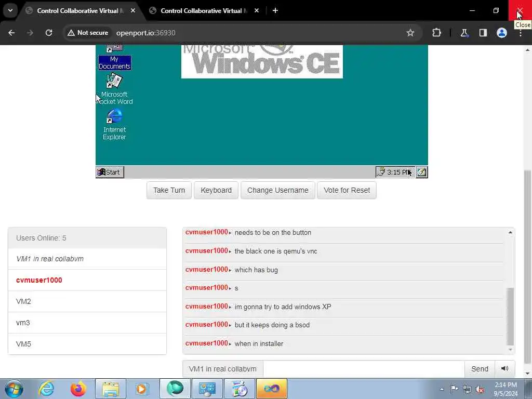The height and width of the screenshot is (399, 532).
Task: Open host clock showing 2:14 PM
Action: [x=506, y=389]
